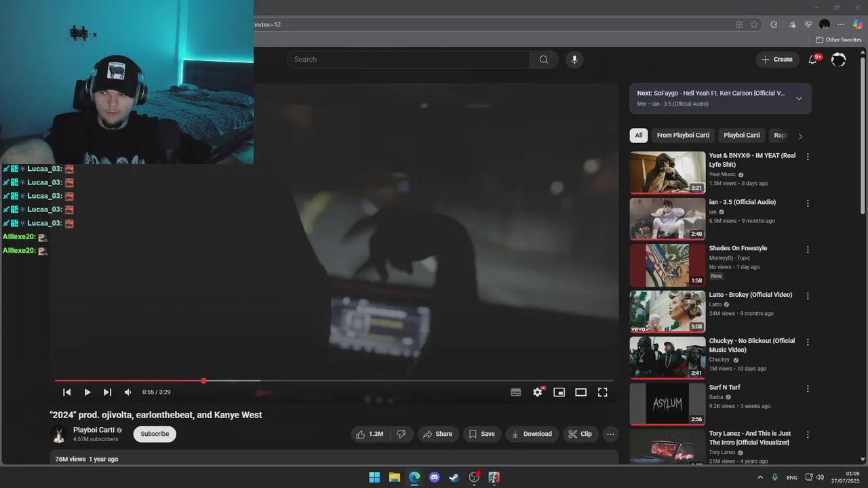This screenshot has height=488, width=868.
Task: Open options menu for Tory Lanez video
Action: tap(808, 435)
